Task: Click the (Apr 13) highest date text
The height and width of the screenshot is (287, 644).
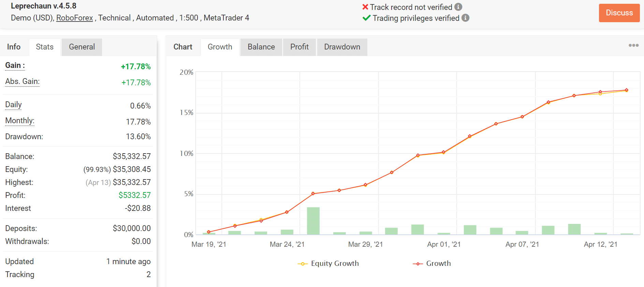Action: pos(98,183)
